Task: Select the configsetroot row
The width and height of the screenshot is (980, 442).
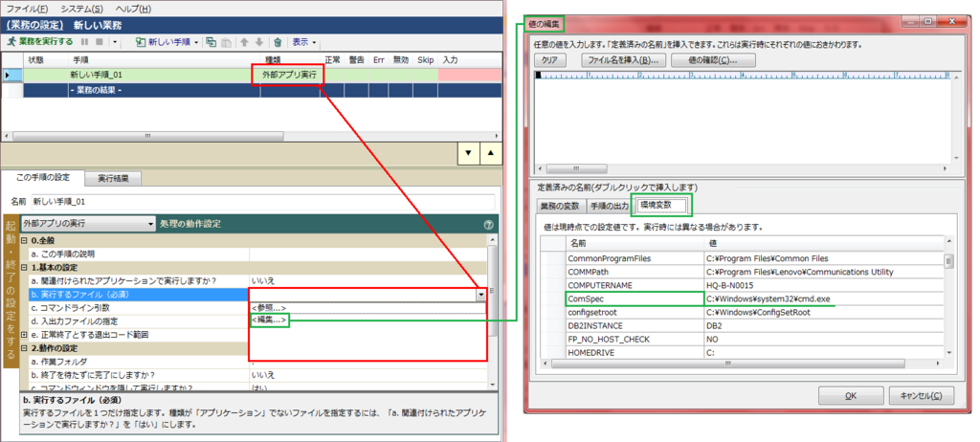Action: pyautogui.click(x=742, y=312)
